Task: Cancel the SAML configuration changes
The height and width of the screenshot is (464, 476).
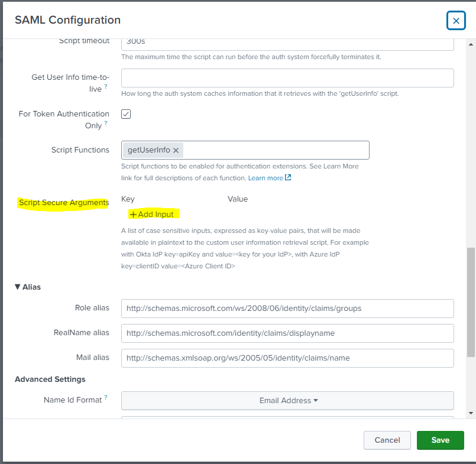Action: coord(387,440)
